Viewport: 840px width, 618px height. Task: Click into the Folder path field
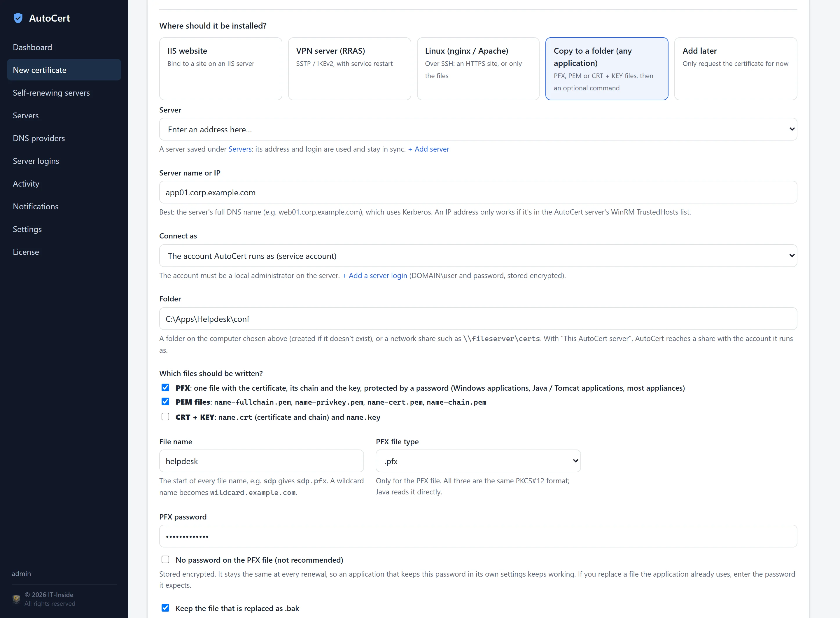[478, 319]
